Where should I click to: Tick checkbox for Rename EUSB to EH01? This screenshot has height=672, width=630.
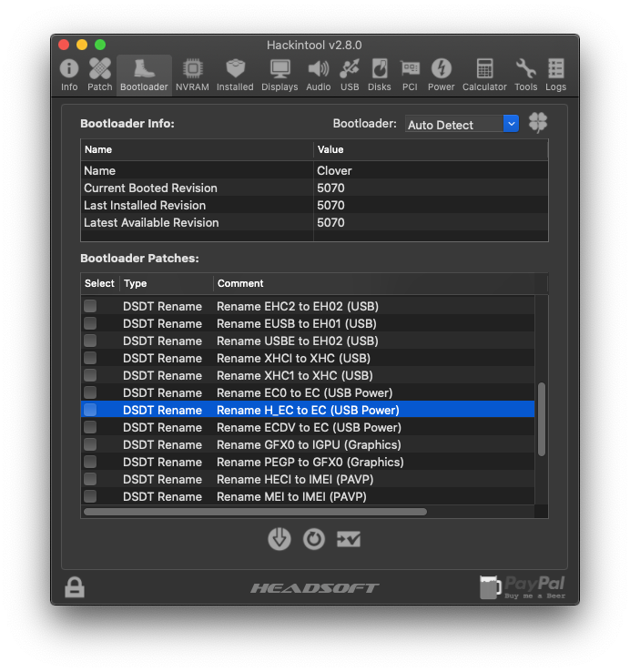click(x=90, y=323)
